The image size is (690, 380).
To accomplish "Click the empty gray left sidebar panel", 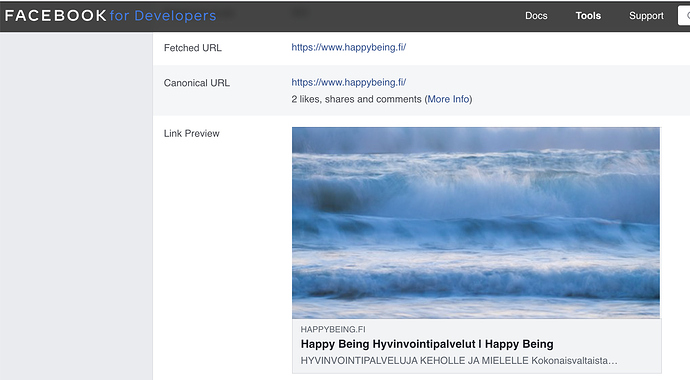I will tap(76, 206).
